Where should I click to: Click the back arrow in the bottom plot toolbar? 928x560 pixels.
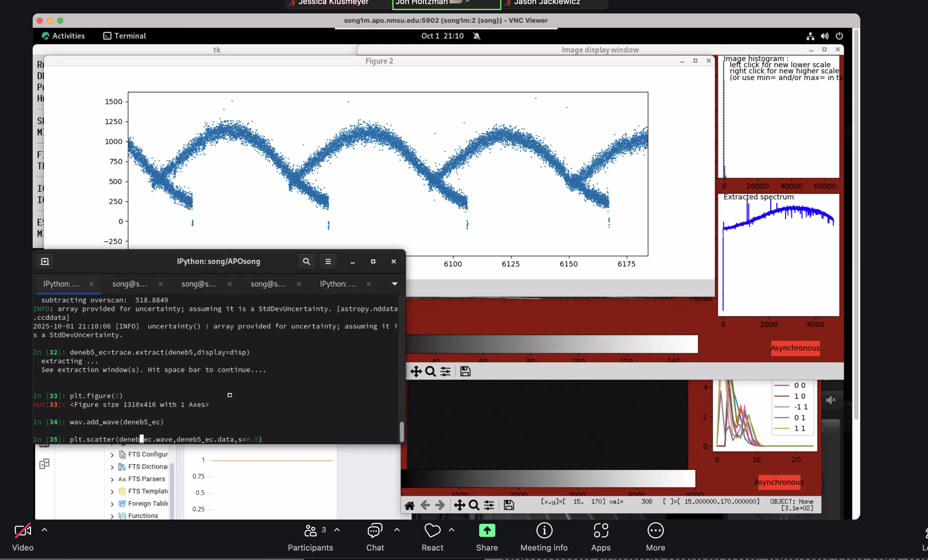[x=425, y=505]
